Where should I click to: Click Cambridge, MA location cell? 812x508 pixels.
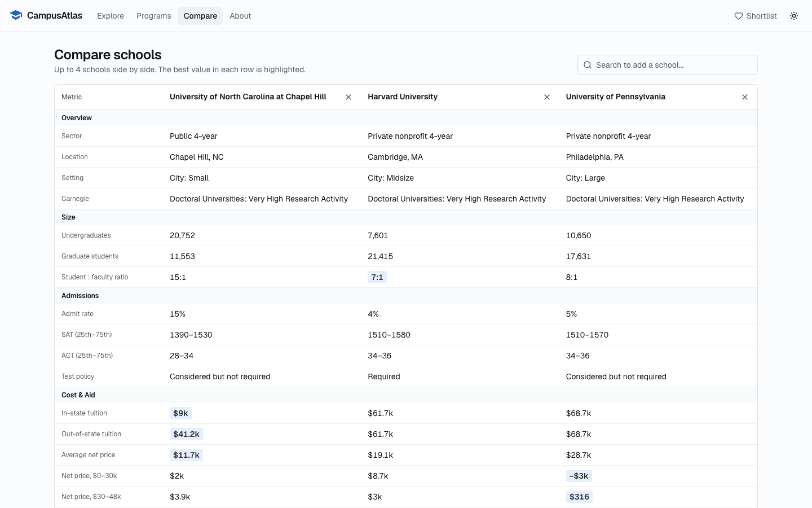(x=395, y=157)
